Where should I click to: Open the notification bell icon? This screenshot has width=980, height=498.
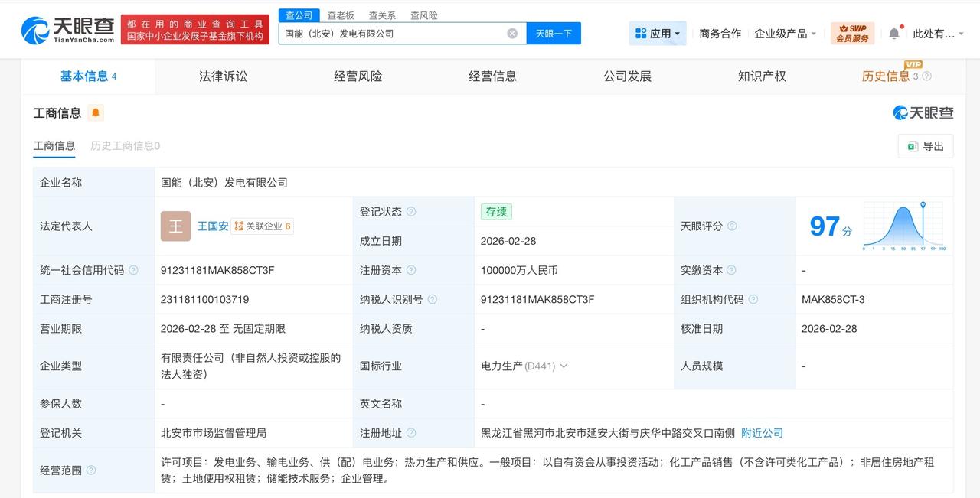click(x=893, y=34)
